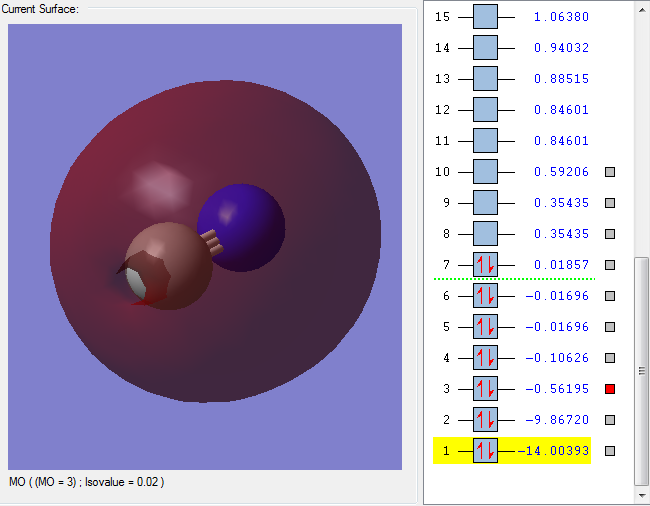The image size is (650, 506).
Task: Click energy value 0.01857
Action: 561,265
